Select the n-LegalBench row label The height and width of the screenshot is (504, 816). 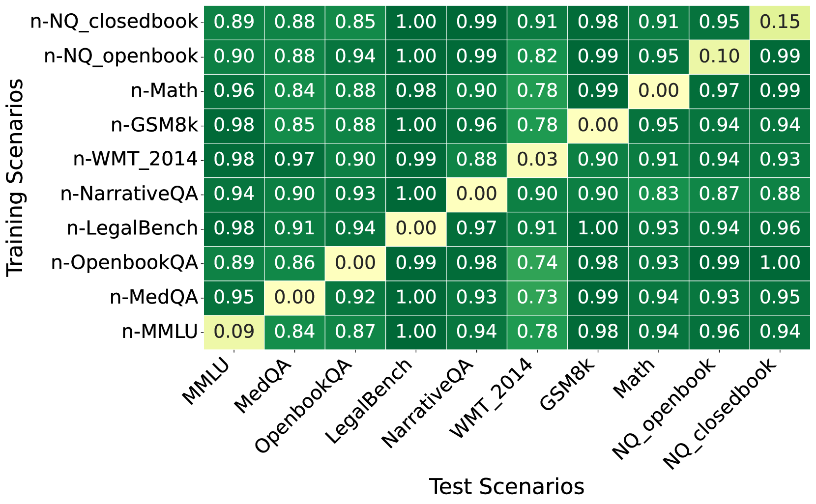(132, 228)
